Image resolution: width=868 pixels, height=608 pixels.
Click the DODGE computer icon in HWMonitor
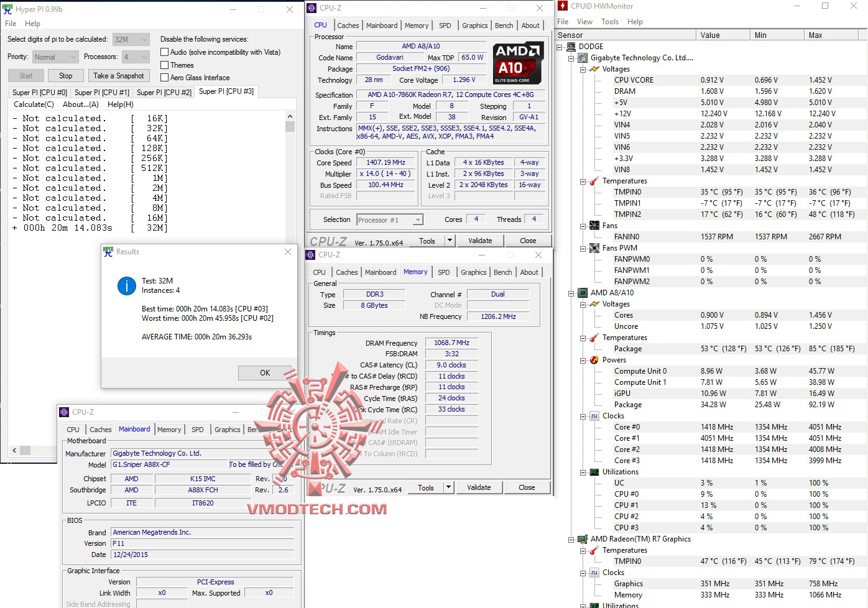[571, 47]
